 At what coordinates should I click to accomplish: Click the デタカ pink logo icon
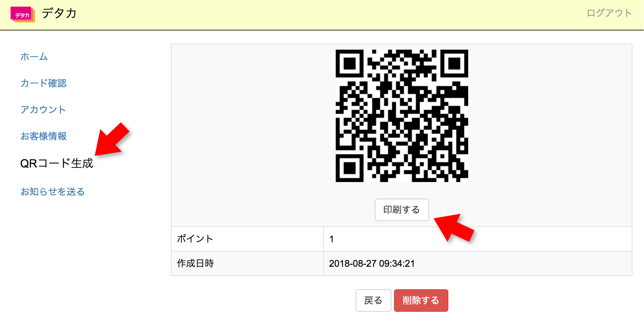click(x=23, y=15)
